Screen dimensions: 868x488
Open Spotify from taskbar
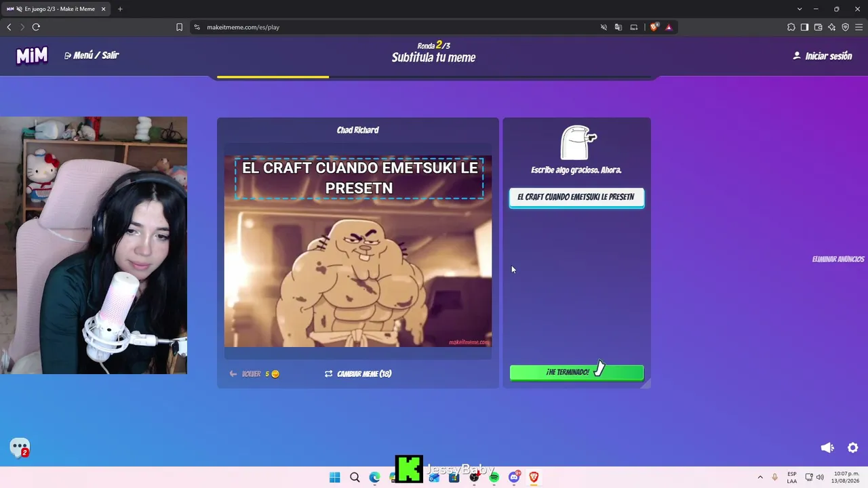click(494, 477)
